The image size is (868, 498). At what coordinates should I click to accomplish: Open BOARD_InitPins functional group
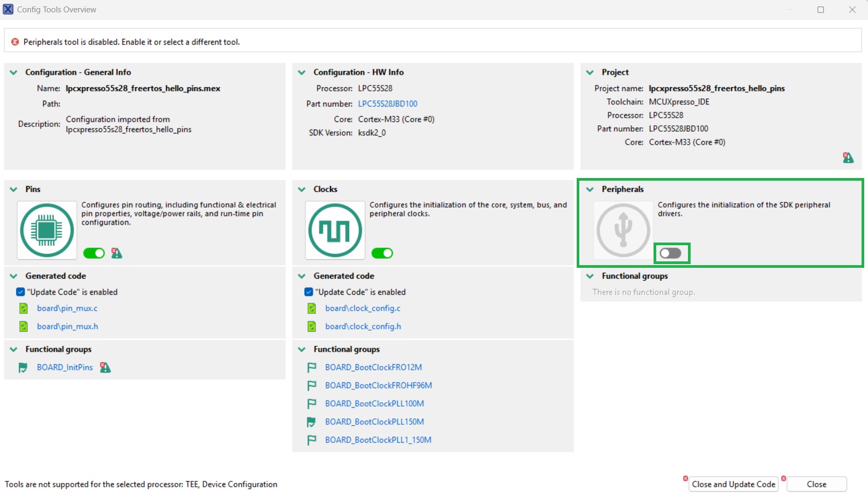pos(64,367)
